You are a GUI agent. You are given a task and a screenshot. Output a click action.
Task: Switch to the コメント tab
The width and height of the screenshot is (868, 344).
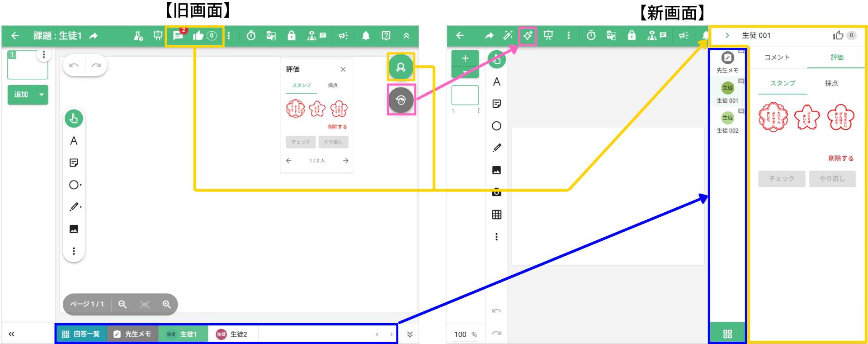point(777,57)
